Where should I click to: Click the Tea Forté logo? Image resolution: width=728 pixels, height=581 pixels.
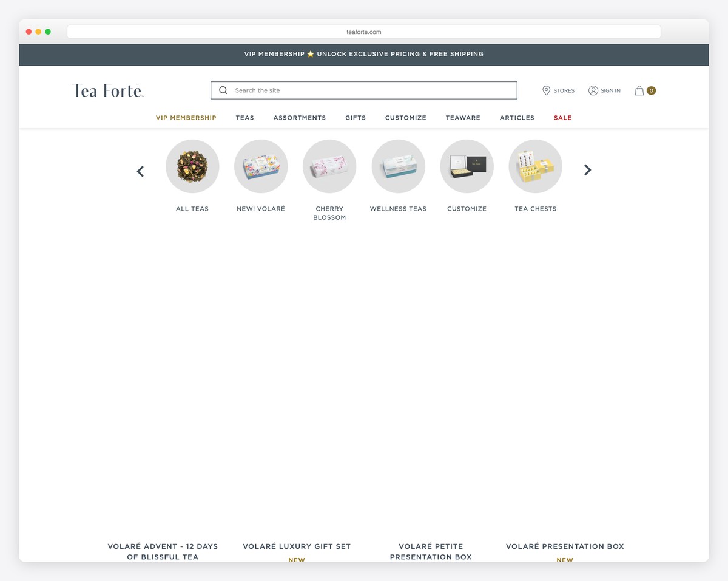tap(107, 90)
